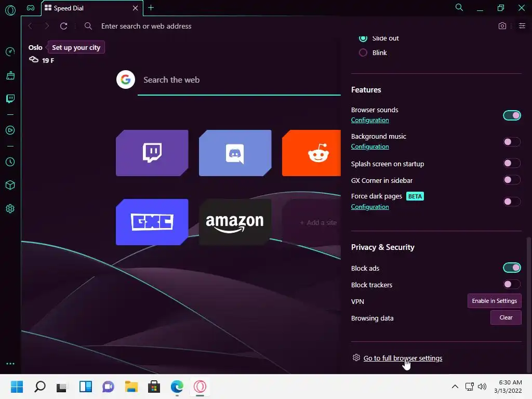532x399 pixels.
Task: Open the GXC speed dial tile
Action: [152, 222]
